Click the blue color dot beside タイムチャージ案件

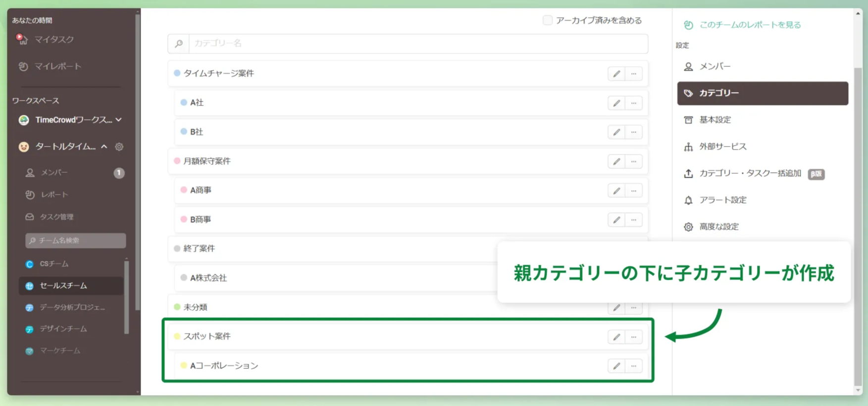(x=177, y=73)
